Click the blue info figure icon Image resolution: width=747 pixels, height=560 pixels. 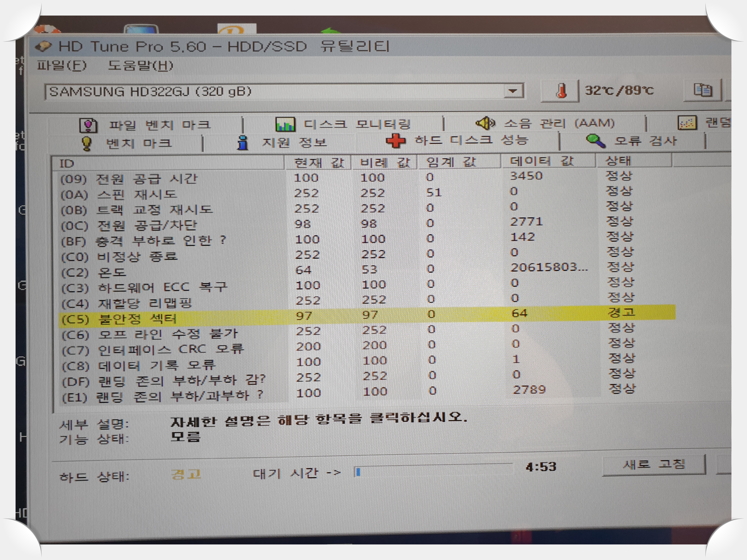243,143
